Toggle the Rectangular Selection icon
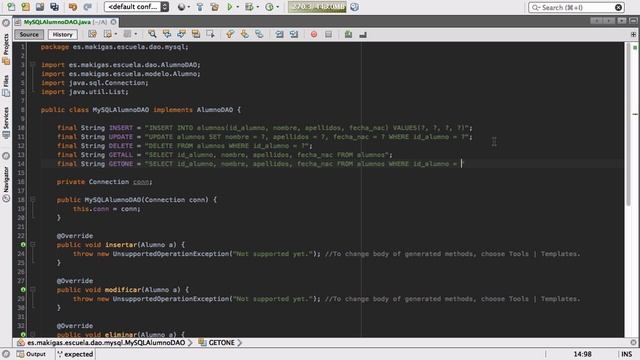The height and width of the screenshot is (360, 640). 211,34
